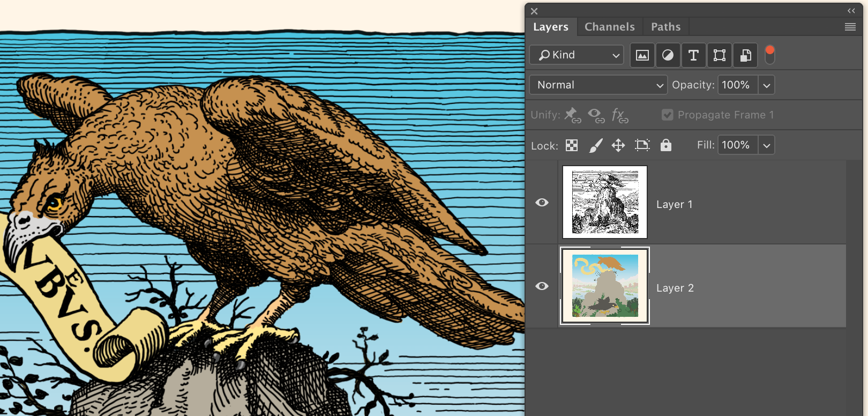This screenshot has height=416, width=868.
Task: Expand the Fill slider arrow
Action: pyautogui.click(x=767, y=145)
